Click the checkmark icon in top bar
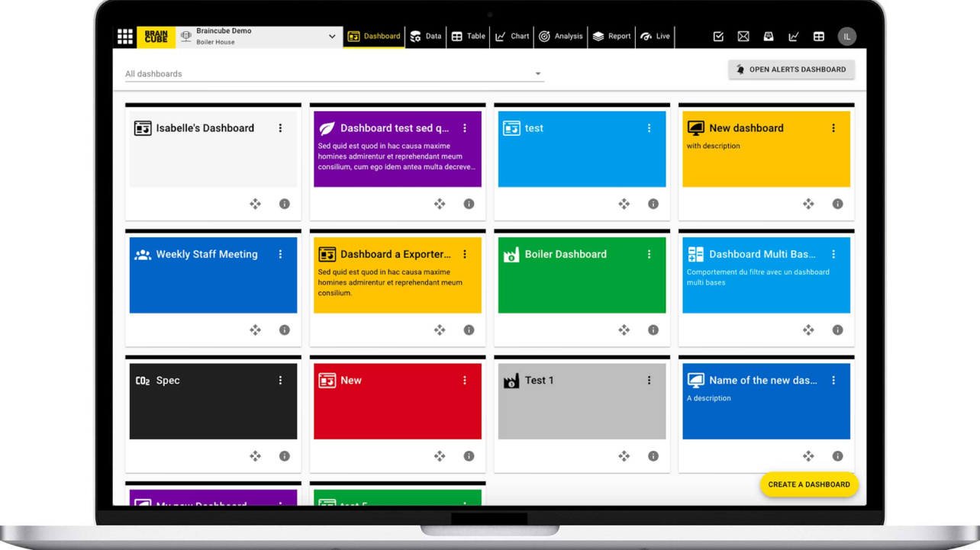 click(718, 37)
